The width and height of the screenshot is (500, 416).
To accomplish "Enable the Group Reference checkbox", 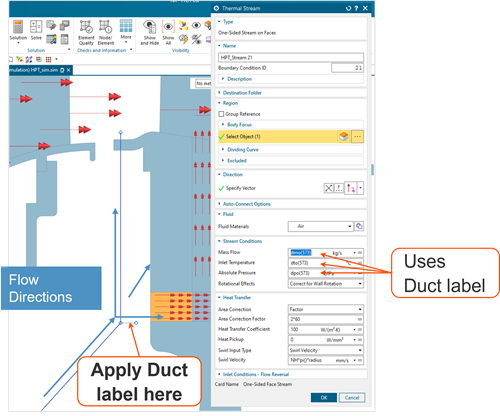I will pyautogui.click(x=221, y=114).
